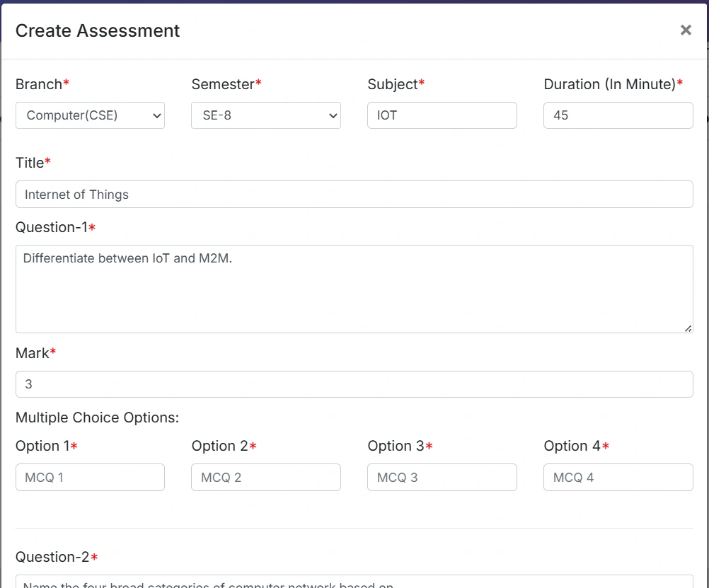Viewport: 709px width, 588px height.
Task: Click the Semester field label
Action: coord(222,84)
